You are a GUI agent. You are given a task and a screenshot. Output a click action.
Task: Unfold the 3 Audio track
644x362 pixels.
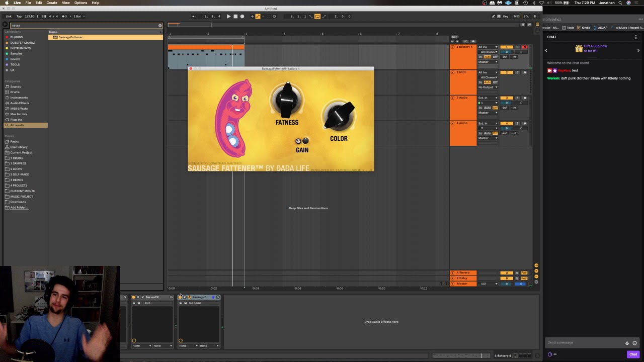tap(452, 98)
